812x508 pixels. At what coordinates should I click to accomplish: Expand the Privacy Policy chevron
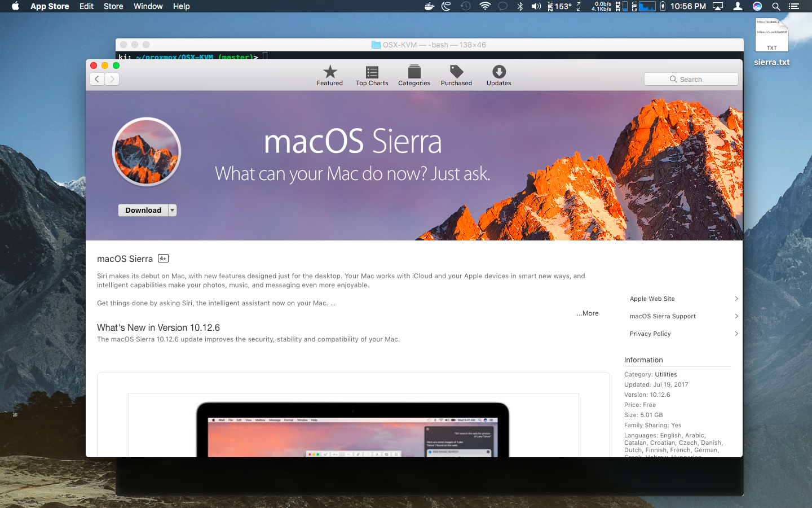pyautogui.click(x=736, y=334)
